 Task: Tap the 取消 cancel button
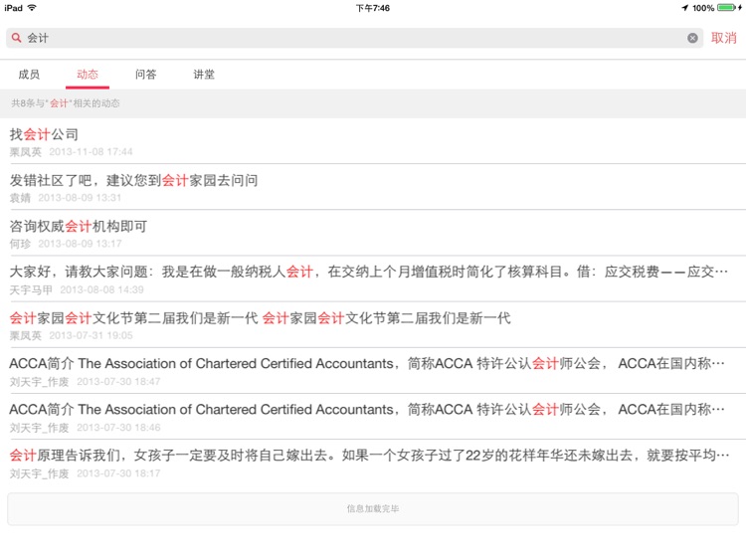724,38
